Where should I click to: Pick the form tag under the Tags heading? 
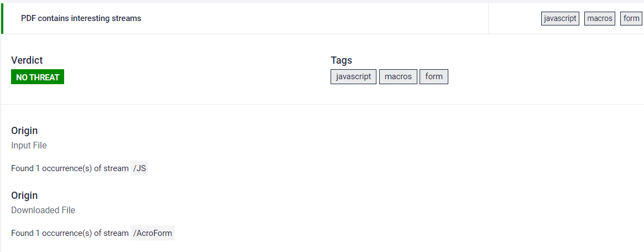[434, 76]
